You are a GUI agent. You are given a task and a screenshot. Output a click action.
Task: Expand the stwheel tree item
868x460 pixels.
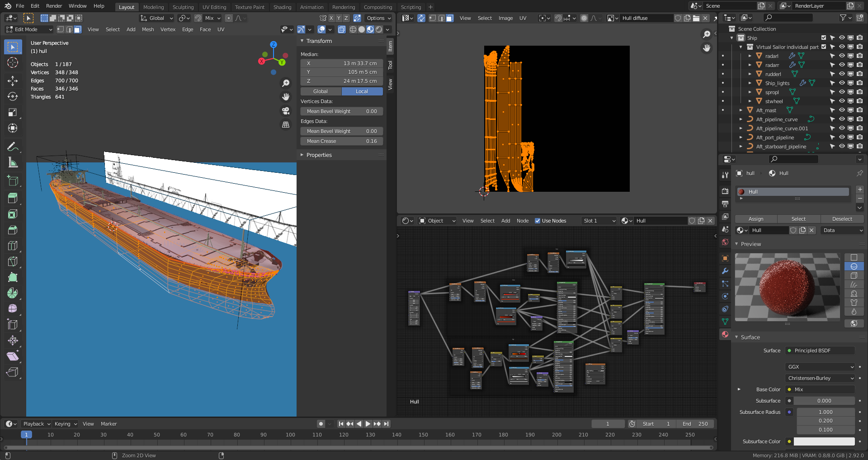pos(750,101)
